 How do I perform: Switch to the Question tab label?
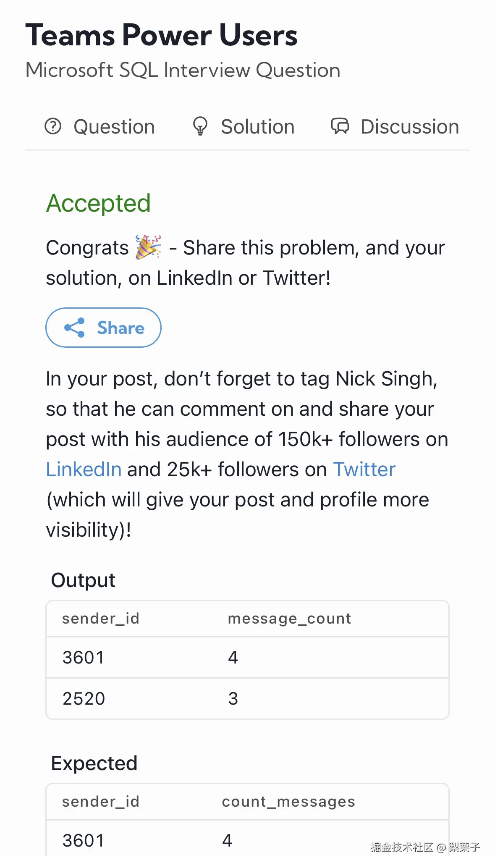(114, 127)
